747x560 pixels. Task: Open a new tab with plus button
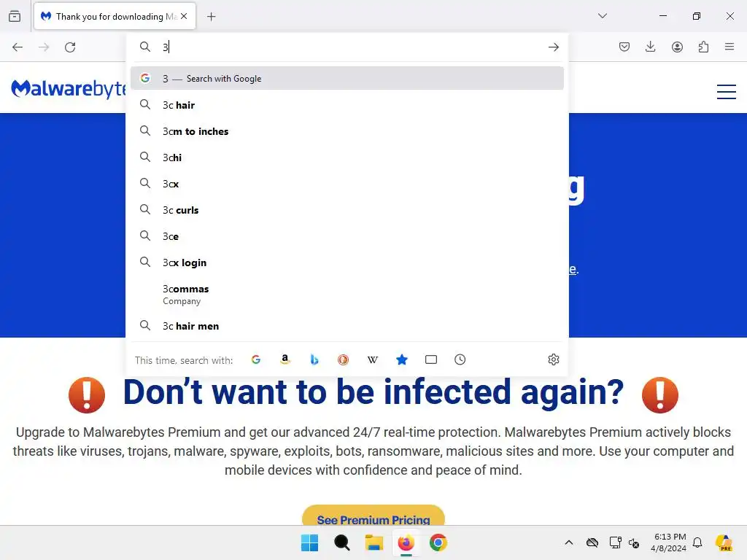click(x=211, y=17)
